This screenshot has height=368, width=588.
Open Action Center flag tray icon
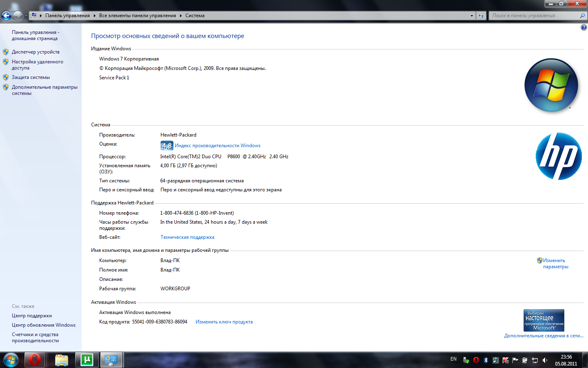click(515, 360)
